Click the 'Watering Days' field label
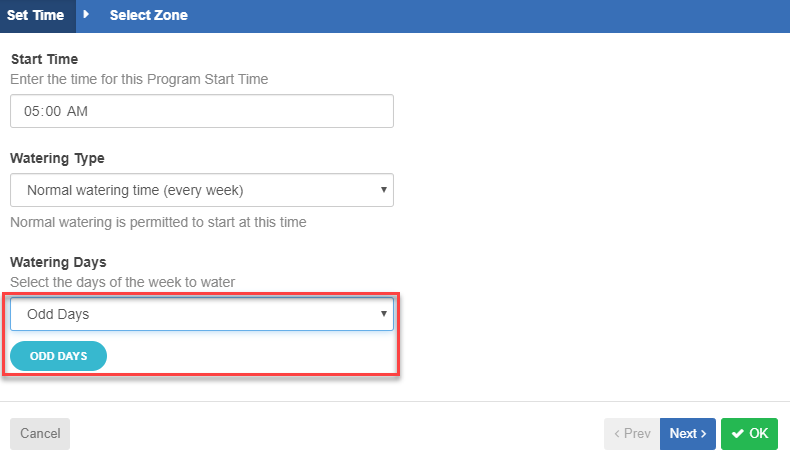Viewport: 790px width, 460px height. click(x=58, y=262)
